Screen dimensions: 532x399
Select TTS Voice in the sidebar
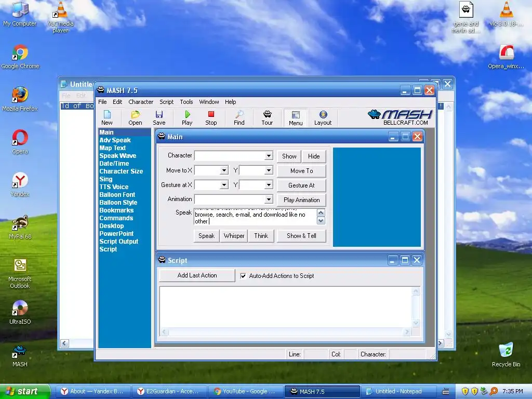click(114, 187)
